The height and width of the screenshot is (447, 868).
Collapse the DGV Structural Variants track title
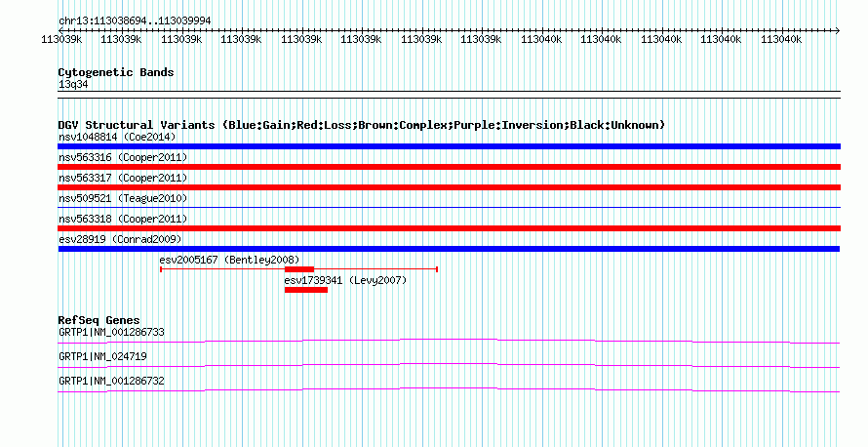pos(362,125)
